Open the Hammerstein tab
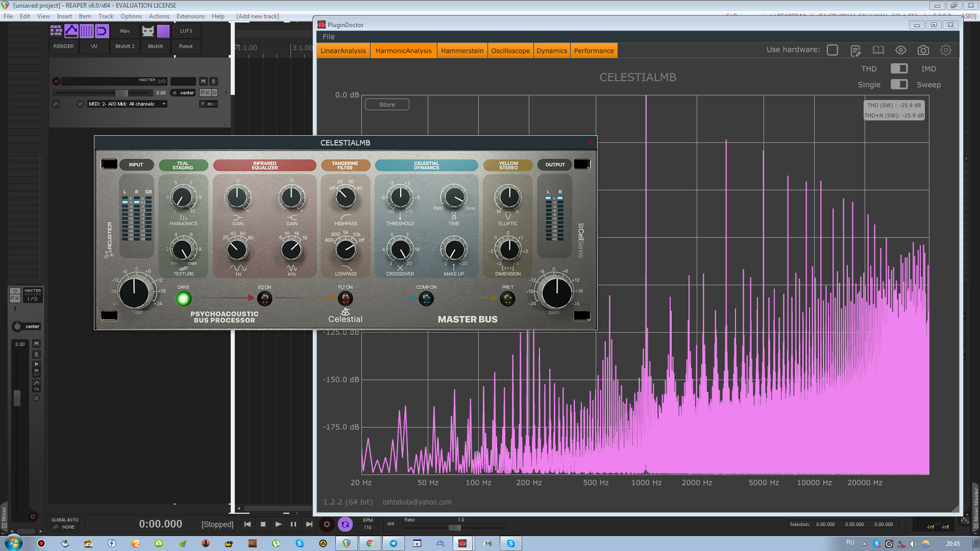980x551 pixels. pos(462,51)
